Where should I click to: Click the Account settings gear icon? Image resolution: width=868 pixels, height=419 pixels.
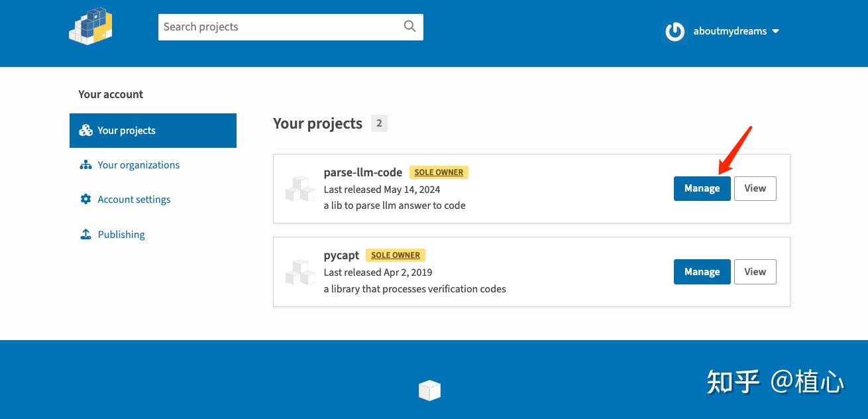85,200
